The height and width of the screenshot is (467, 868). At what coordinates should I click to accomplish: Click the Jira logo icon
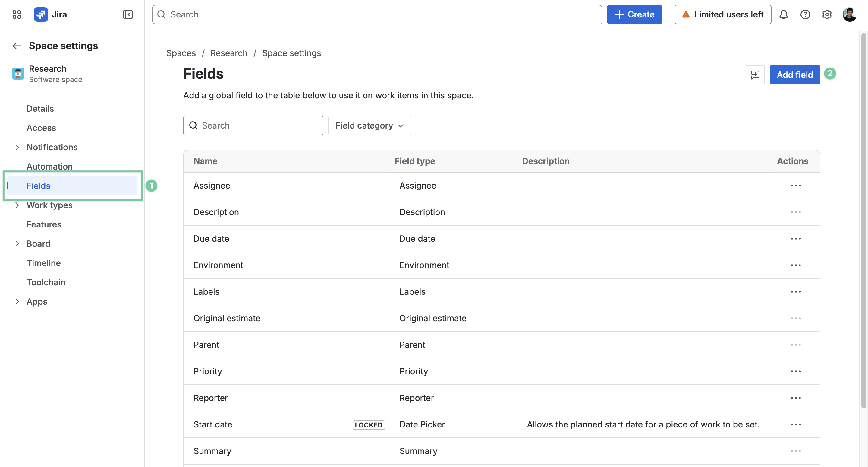point(41,14)
